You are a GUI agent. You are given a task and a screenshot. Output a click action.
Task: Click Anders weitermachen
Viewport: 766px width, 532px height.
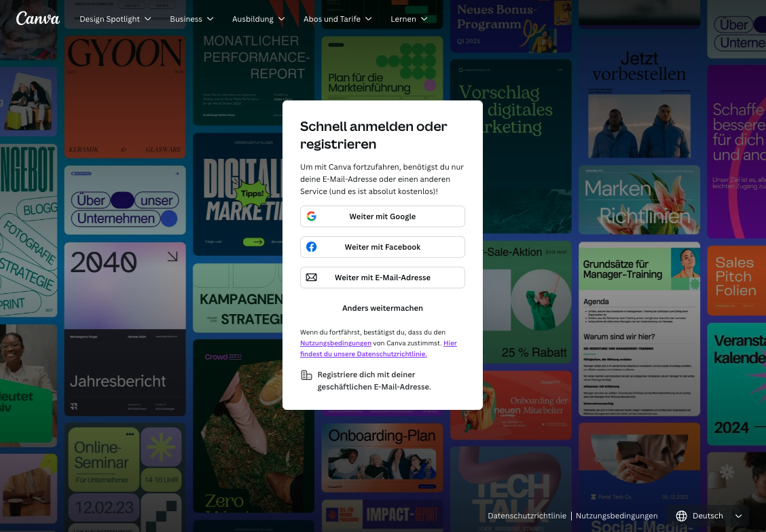382,308
